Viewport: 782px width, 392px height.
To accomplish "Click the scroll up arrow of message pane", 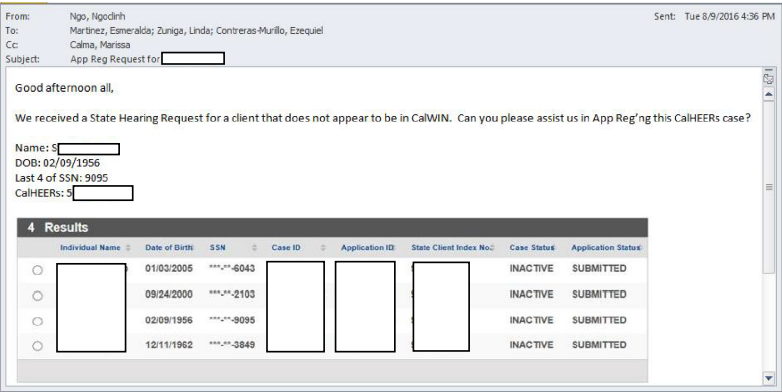I will pos(769,94).
